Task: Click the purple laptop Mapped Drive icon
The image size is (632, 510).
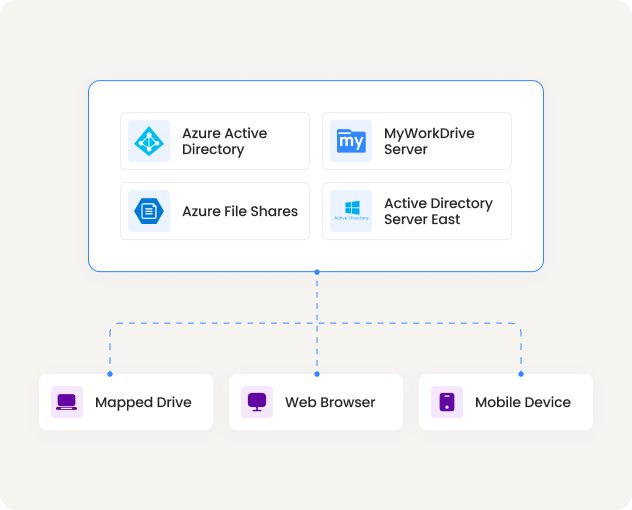Action: [x=67, y=402]
